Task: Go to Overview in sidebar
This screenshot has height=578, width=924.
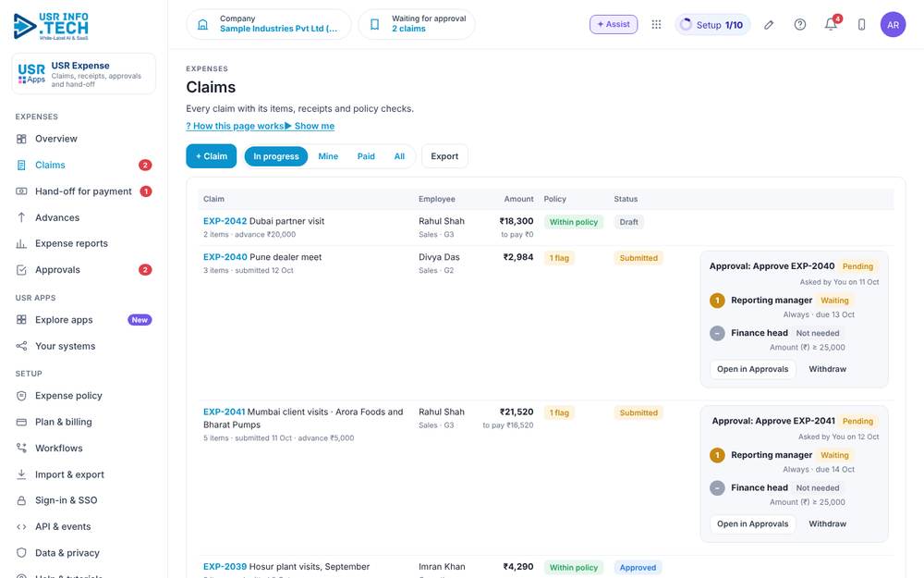Action: (84, 139)
